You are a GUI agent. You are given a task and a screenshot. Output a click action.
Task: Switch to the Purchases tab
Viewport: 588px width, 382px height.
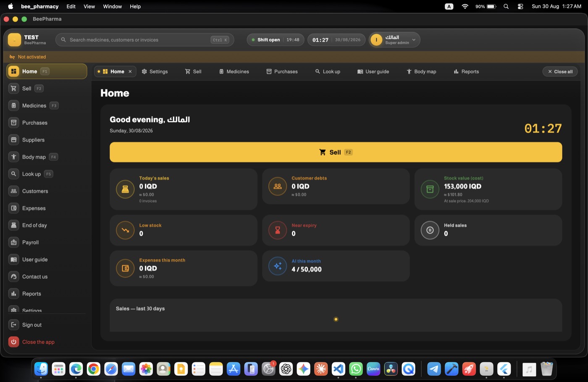tap(282, 71)
